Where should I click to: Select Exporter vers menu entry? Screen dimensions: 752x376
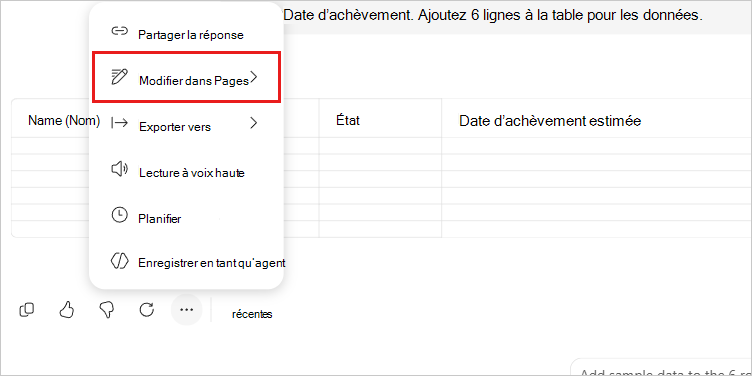pos(187,124)
